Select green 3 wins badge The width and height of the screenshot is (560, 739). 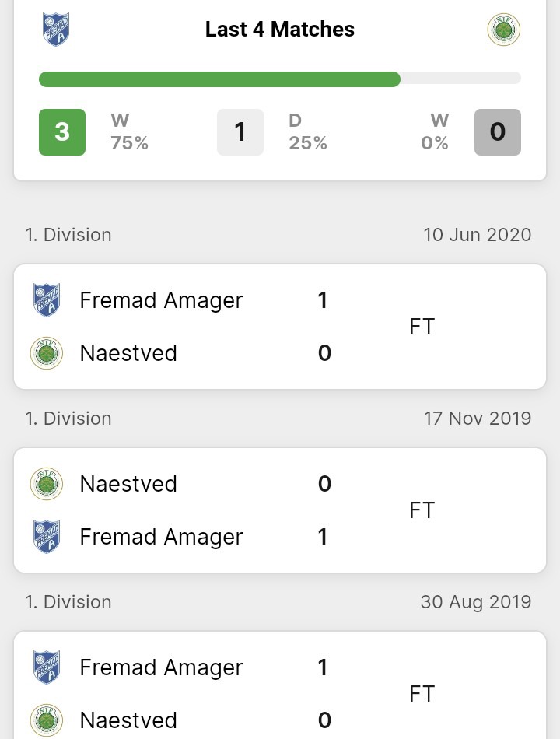pos(62,132)
